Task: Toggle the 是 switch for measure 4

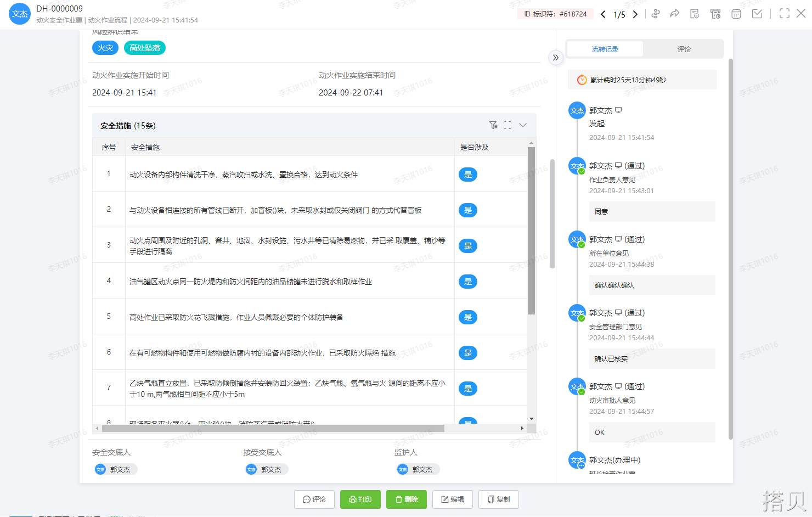Action: (x=468, y=282)
